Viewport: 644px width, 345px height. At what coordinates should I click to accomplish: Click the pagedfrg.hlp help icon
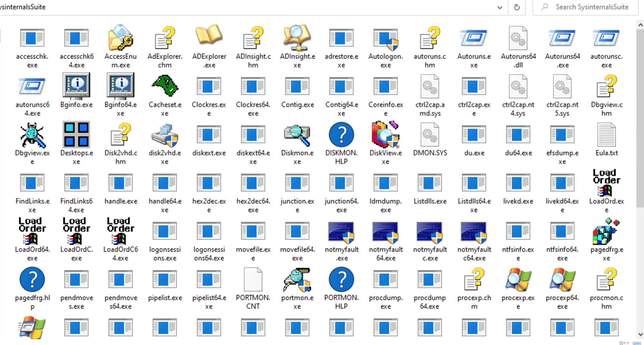coord(32,279)
